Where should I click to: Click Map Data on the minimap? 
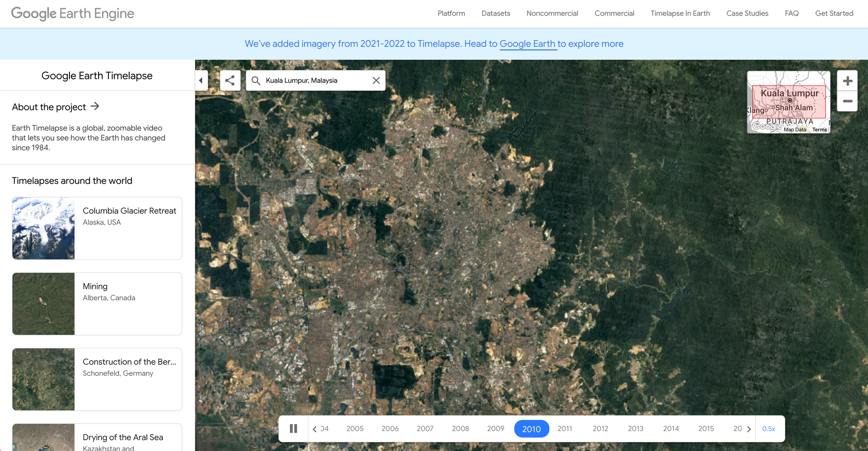(x=795, y=130)
